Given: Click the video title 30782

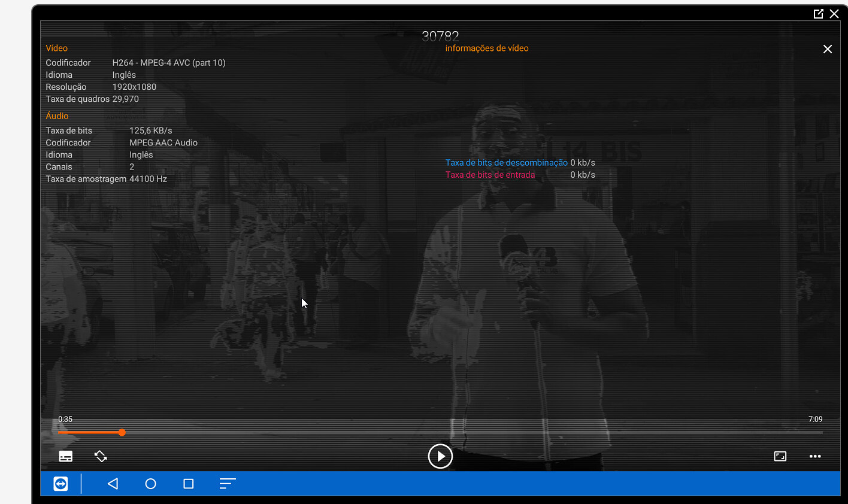Looking at the screenshot, I should point(440,36).
